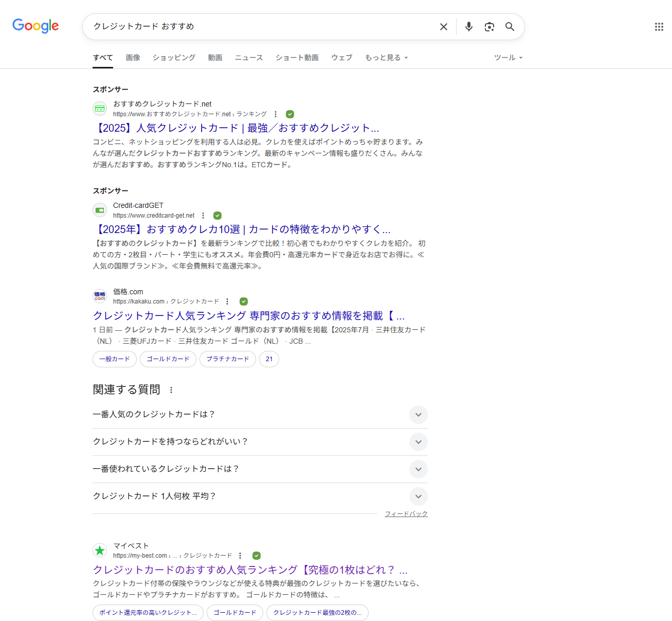The height and width of the screenshot is (621, 672).
Task: Click green shield badge on 価格.com result
Action: [x=244, y=301]
